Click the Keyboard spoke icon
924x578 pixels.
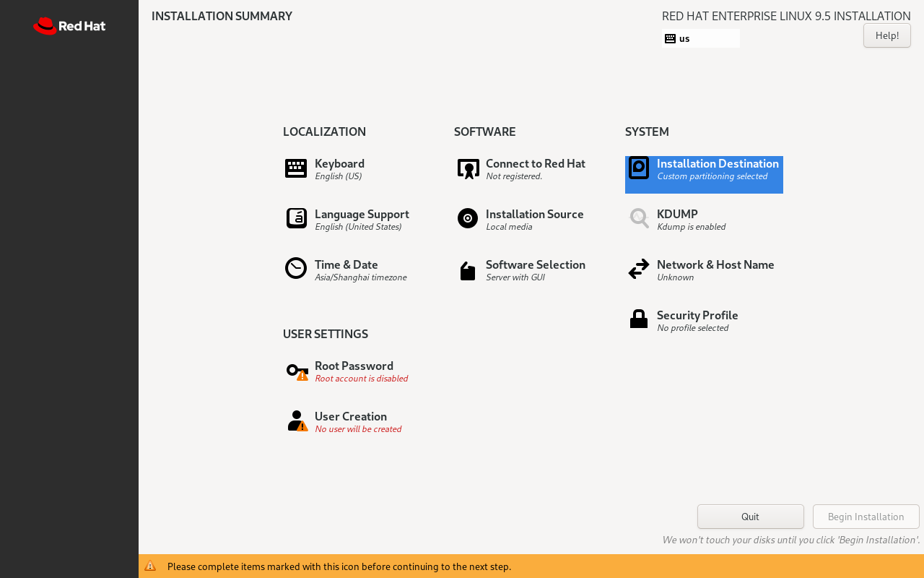296,168
